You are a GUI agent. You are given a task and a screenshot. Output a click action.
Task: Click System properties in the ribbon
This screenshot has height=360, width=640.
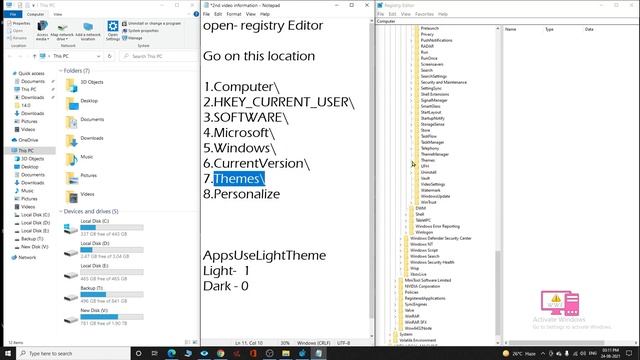click(140, 31)
